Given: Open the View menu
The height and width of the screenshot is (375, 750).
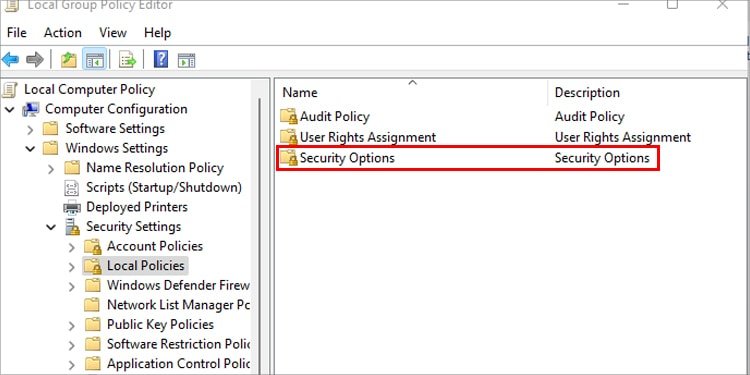Looking at the screenshot, I should (113, 33).
